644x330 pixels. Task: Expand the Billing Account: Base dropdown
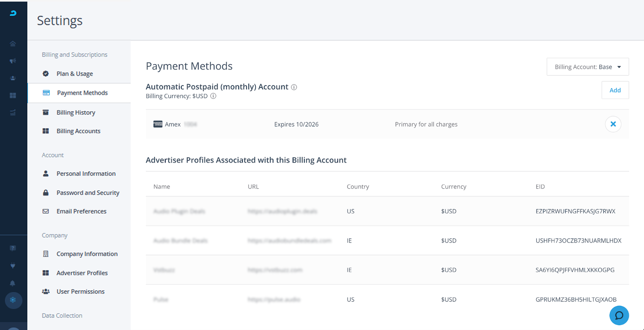tap(587, 67)
